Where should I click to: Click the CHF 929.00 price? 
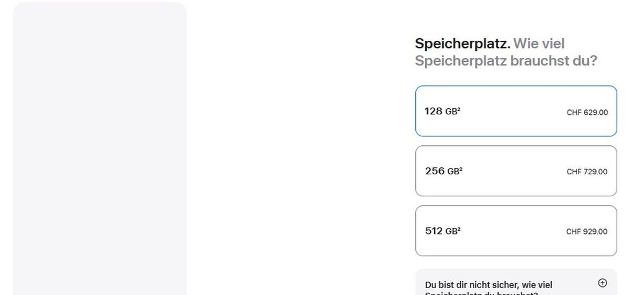pos(587,232)
